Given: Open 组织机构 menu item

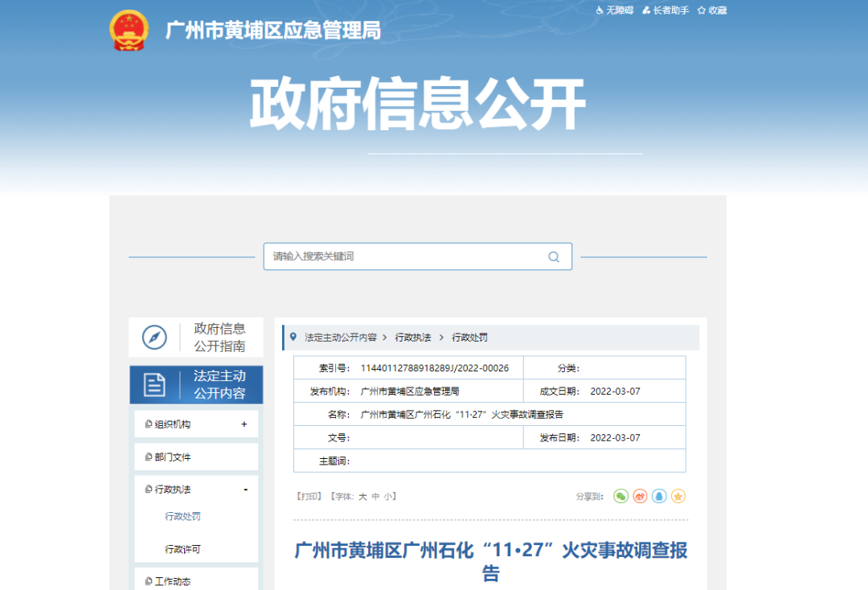Looking at the screenshot, I should coord(173,424).
